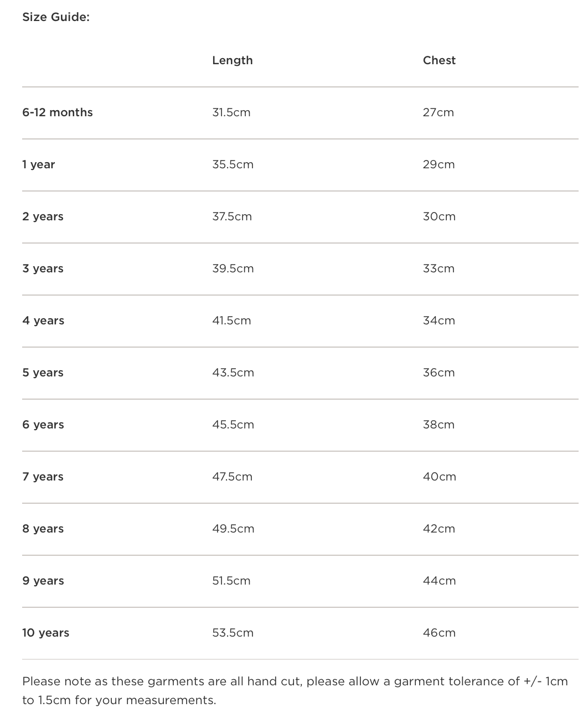Click the 27cm chest value
The height and width of the screenshot is (713, 588).
click(438, 112)
